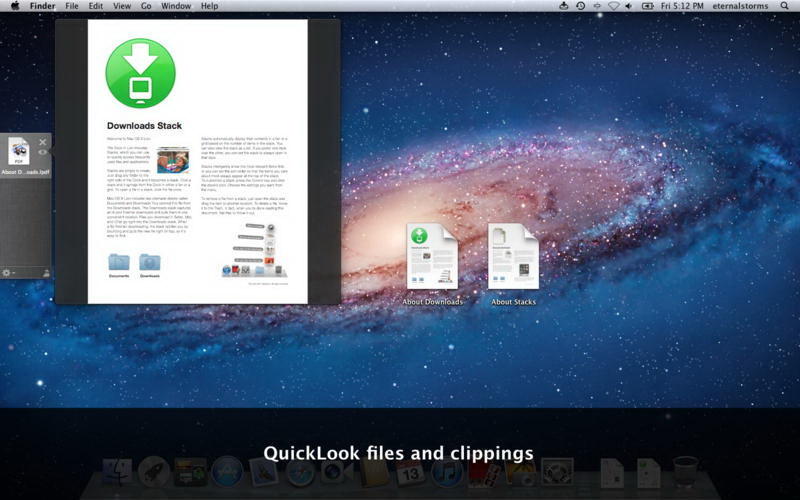Click the Time Machine menu bar icon

580,6
